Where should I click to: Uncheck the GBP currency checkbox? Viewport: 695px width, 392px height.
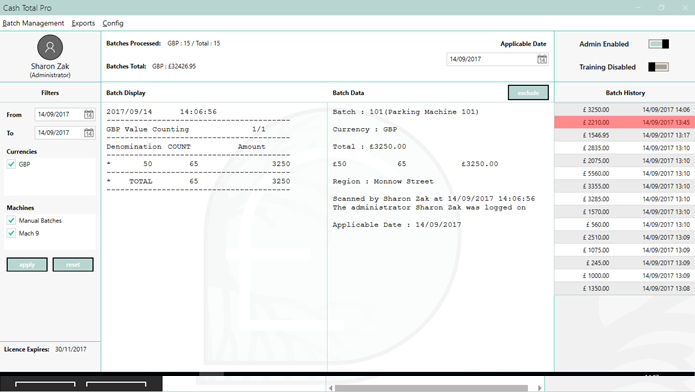11,164
